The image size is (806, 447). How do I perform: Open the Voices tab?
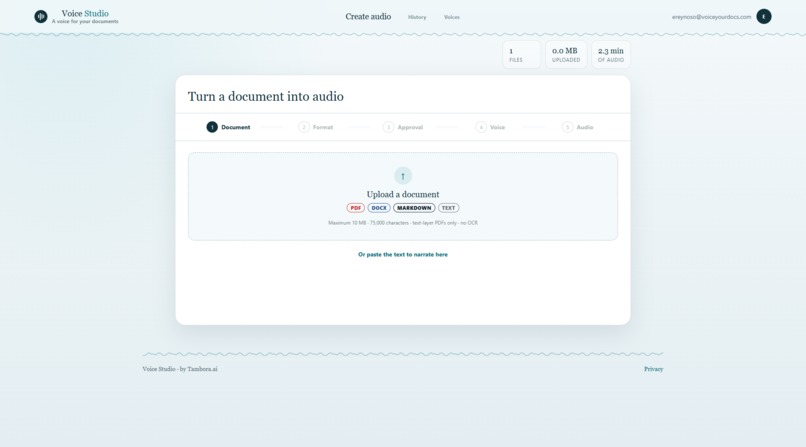452,17
